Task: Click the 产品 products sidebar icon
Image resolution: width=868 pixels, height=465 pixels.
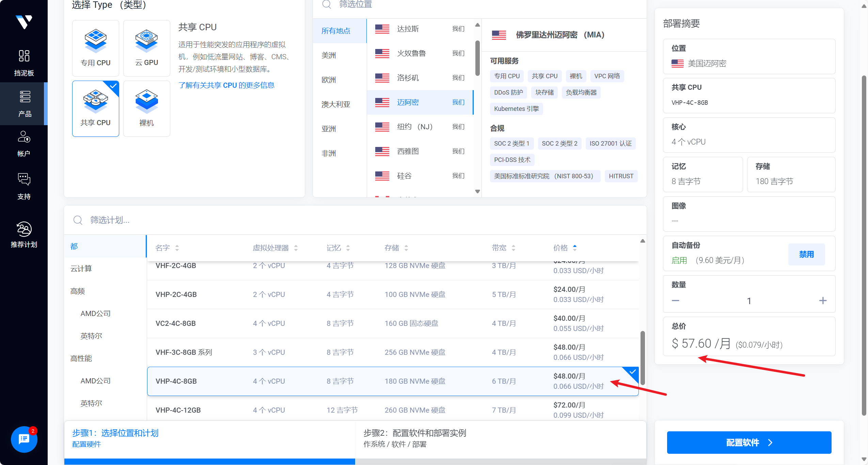Action: 25,97
